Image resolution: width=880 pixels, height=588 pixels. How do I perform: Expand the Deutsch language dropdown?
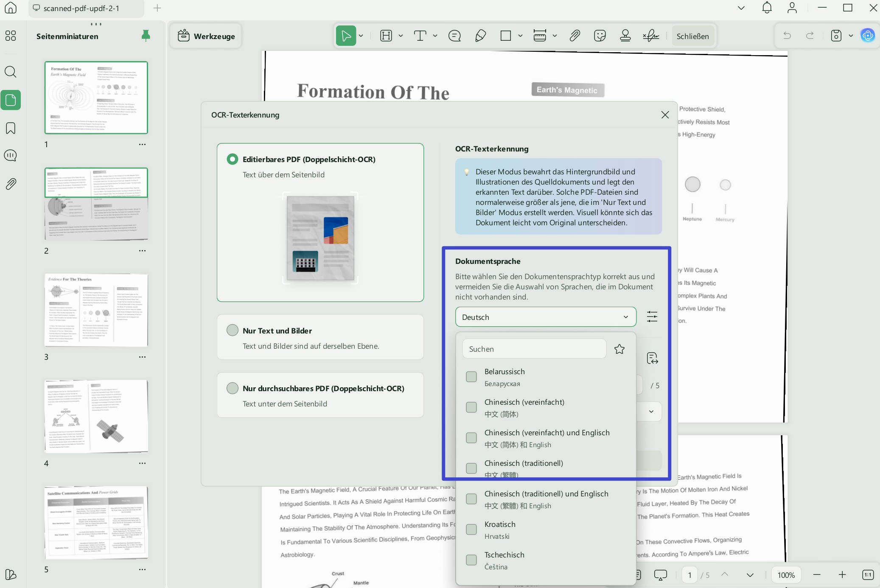click(x=546, y=317)
